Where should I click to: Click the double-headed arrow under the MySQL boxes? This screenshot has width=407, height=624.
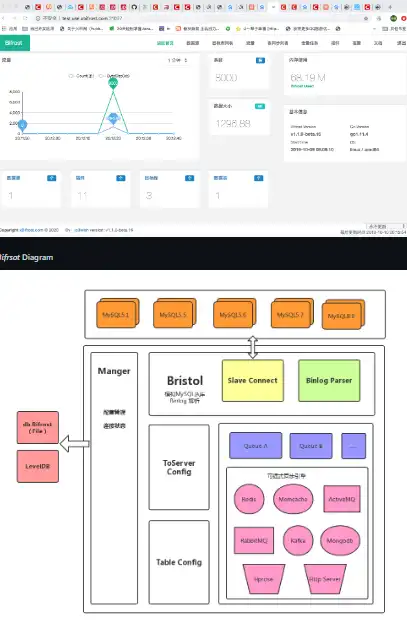(x=253, y=347)
